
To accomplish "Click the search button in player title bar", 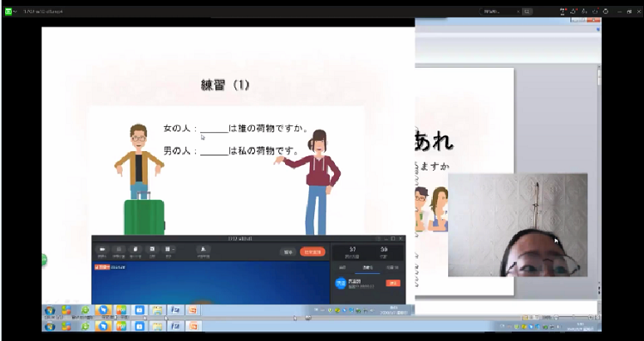I will 527,11.
